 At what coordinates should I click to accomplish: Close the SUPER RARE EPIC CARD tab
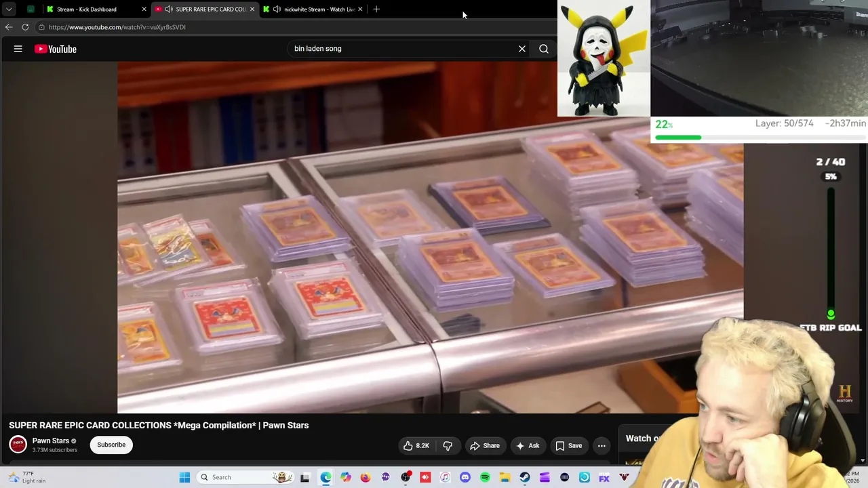point(252,9)
